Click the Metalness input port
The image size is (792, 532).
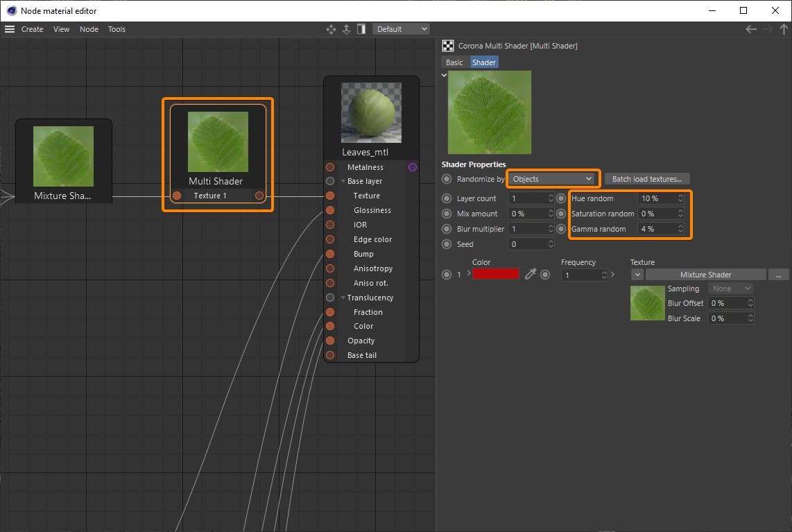coord(330,167)
